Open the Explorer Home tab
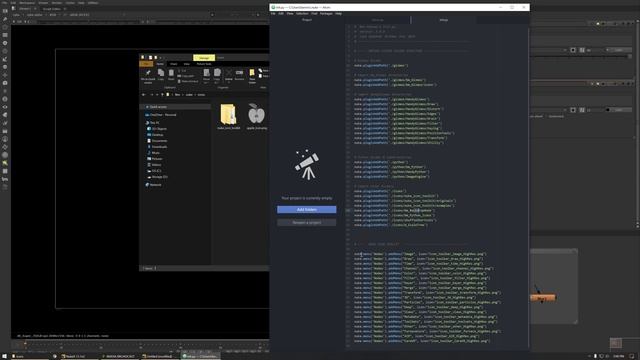Viewport: 640px width, 360px height. (160, 64)
